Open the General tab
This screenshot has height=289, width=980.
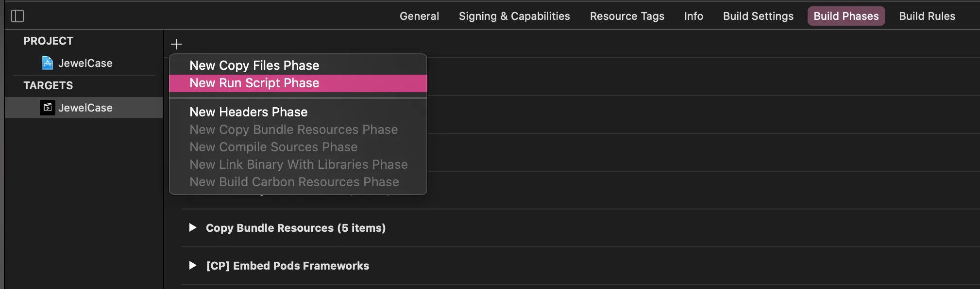pos(419,16)
